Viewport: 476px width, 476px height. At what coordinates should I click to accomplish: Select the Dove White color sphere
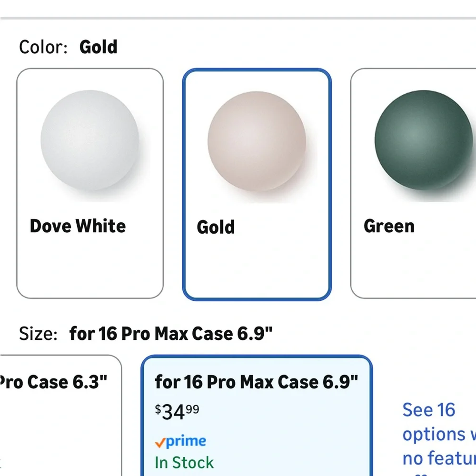[90, 140]
